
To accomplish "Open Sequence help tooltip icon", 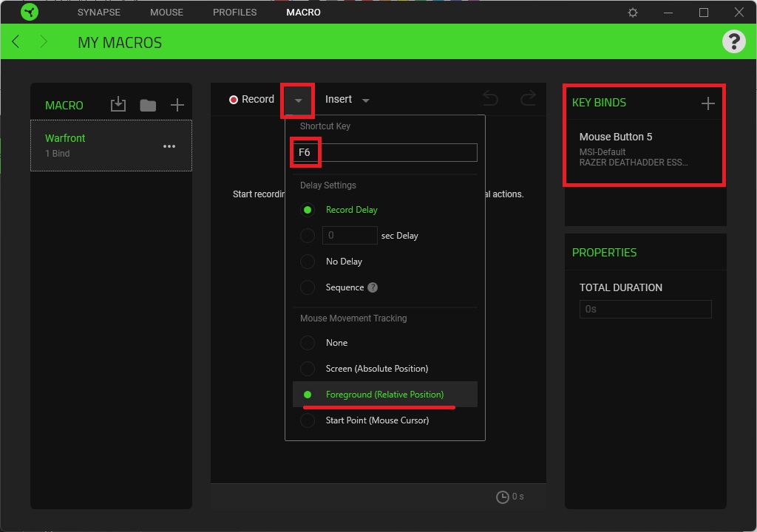I will click(373, 287).
